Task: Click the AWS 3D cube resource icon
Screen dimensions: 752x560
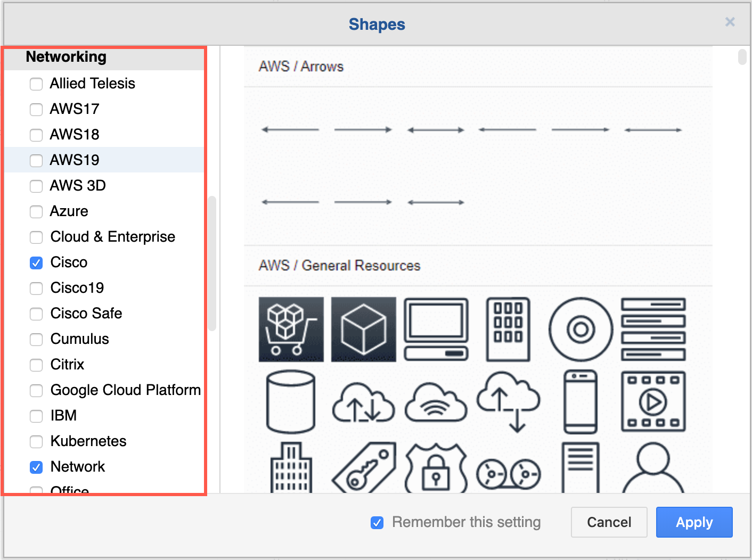Action: pos(363,329)
